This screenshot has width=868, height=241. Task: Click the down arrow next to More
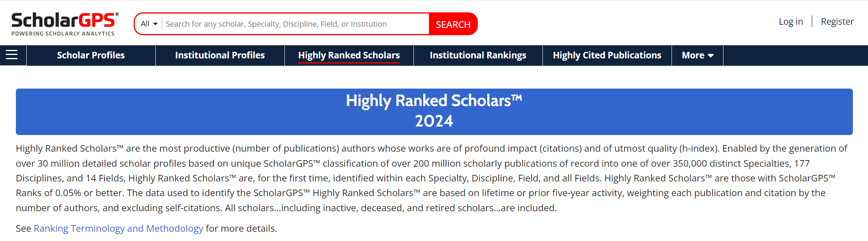[x=711, y=56]
